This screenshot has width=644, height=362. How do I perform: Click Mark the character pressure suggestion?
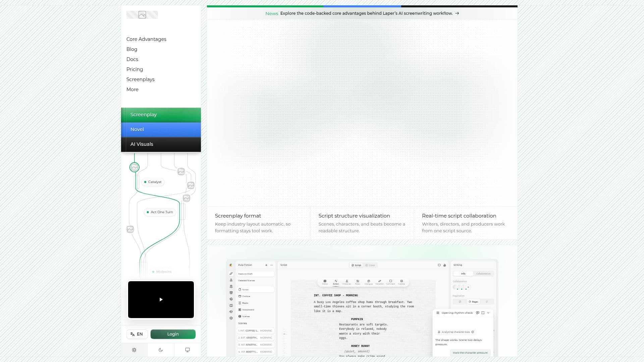470,353
